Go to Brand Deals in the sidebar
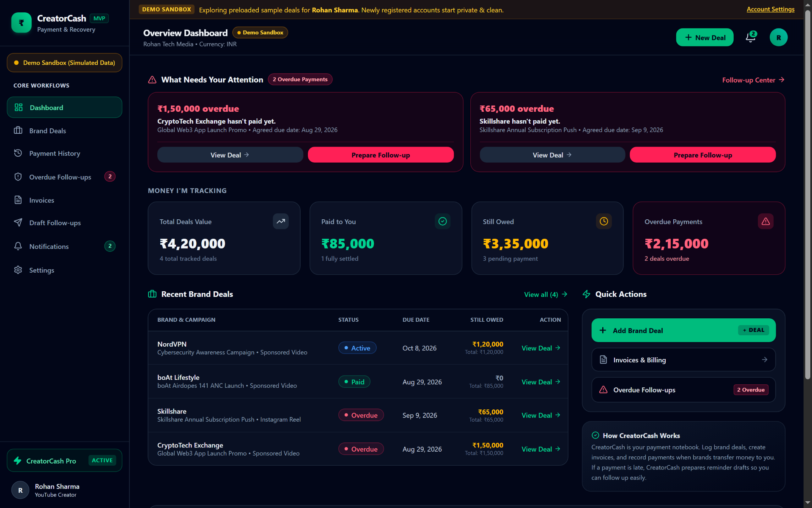Image resolution: width=812 pixels, height=508 pixels. tap(65, 131)
